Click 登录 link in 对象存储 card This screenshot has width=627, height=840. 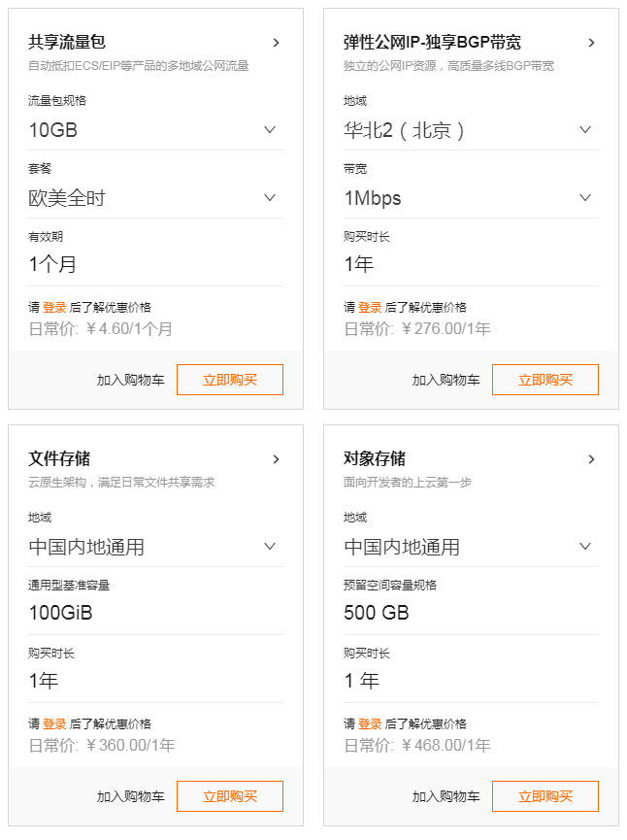370,723
